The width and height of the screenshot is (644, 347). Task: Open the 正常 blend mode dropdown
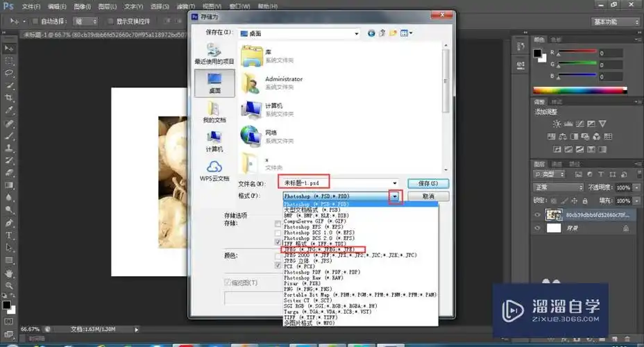click(559, 187)
